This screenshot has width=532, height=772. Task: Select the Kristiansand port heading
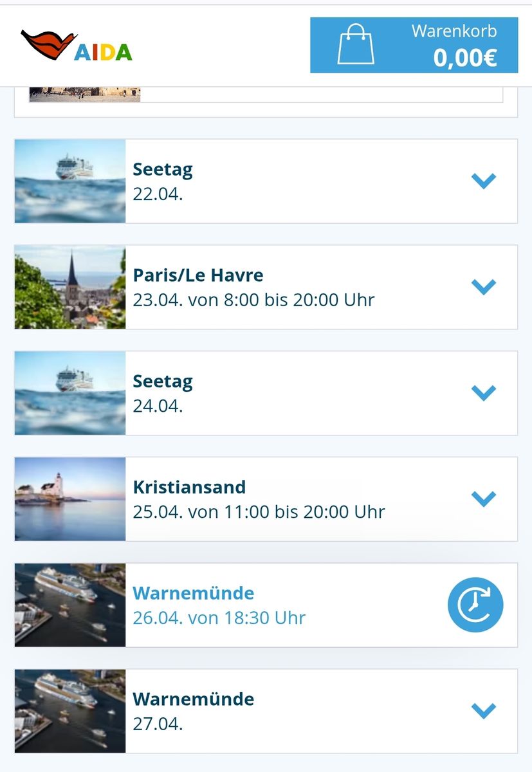[189, 487]
